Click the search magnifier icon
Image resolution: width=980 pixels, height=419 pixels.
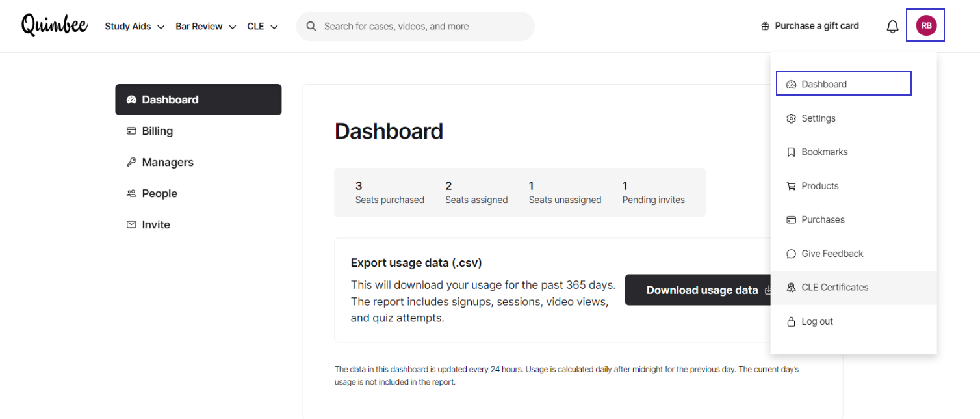tap(311, 27)
